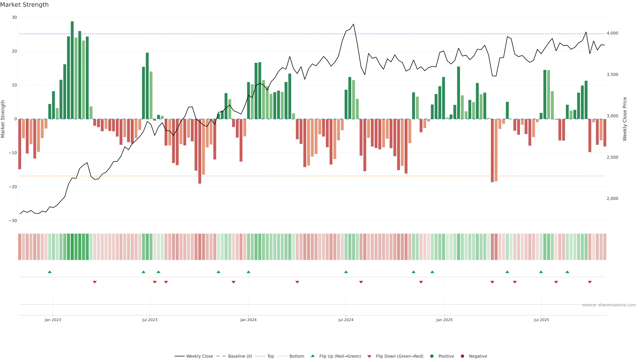This screenshot has width=644, height=362.
Task: Open the source sharemaestro.com text link
Action: click(x=609, y=305)
